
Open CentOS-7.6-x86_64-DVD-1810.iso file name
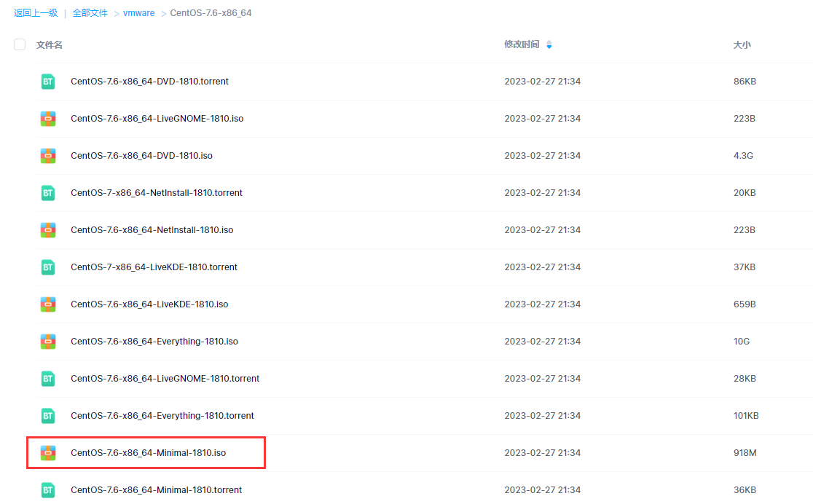(x=141, y=156)
